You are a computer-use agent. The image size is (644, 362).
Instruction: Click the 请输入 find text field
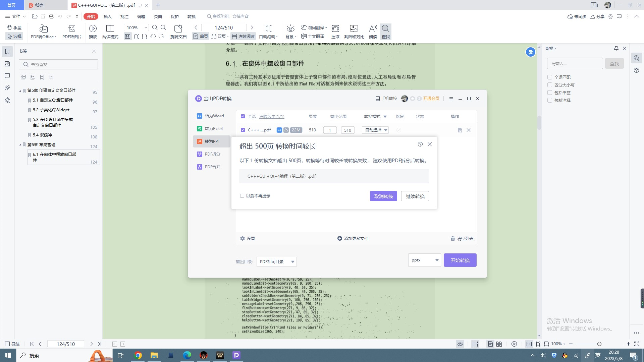[575, 63]
